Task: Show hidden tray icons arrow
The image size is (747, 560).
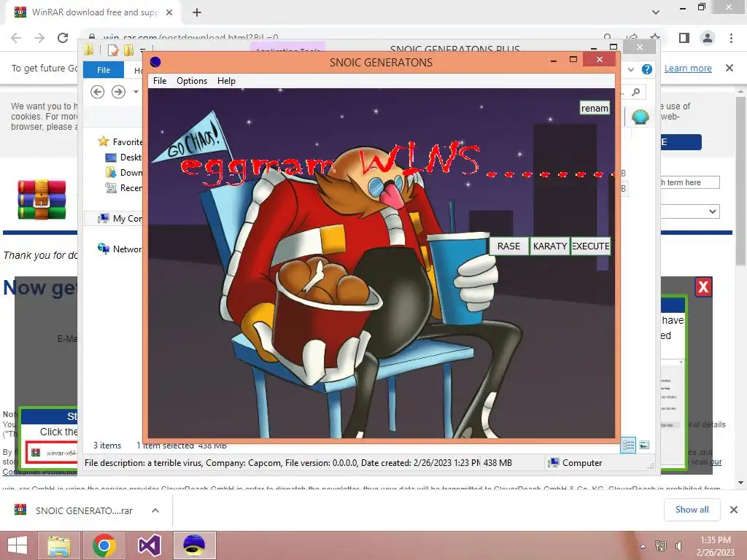Action: coord(643,546)
